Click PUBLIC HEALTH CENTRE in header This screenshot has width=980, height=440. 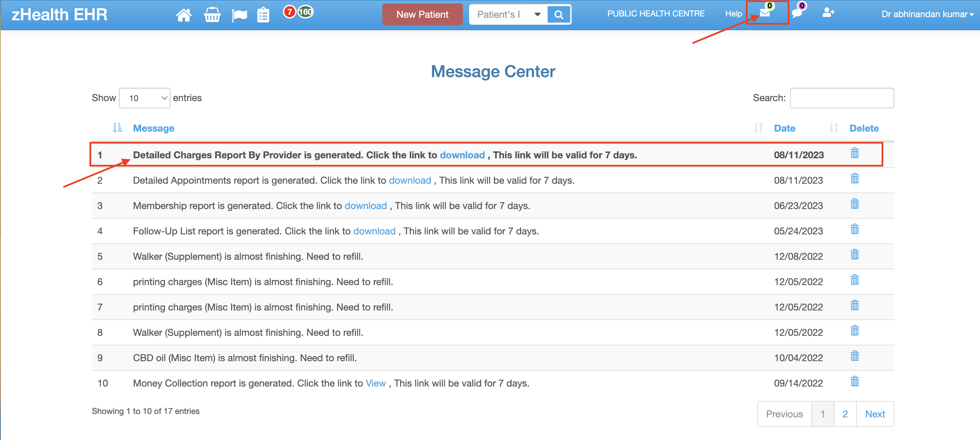pos(656,14)
